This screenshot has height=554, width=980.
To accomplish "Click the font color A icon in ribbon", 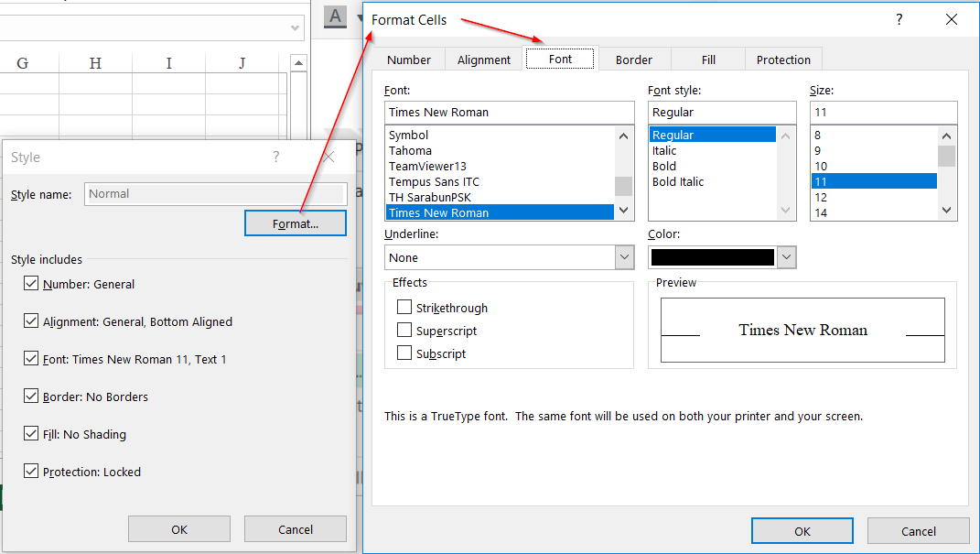I will point(335,16).
